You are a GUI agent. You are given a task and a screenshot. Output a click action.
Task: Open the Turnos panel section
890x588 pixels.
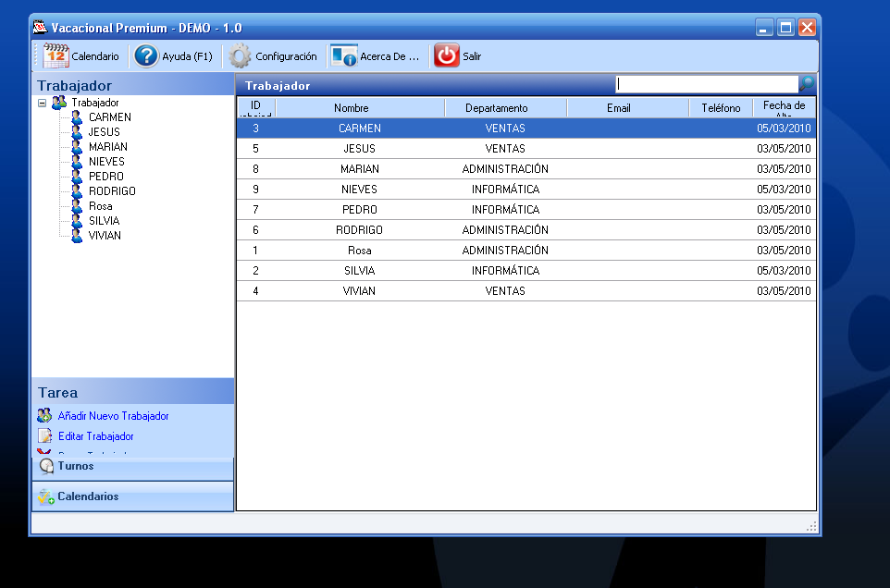pos(133,468)
